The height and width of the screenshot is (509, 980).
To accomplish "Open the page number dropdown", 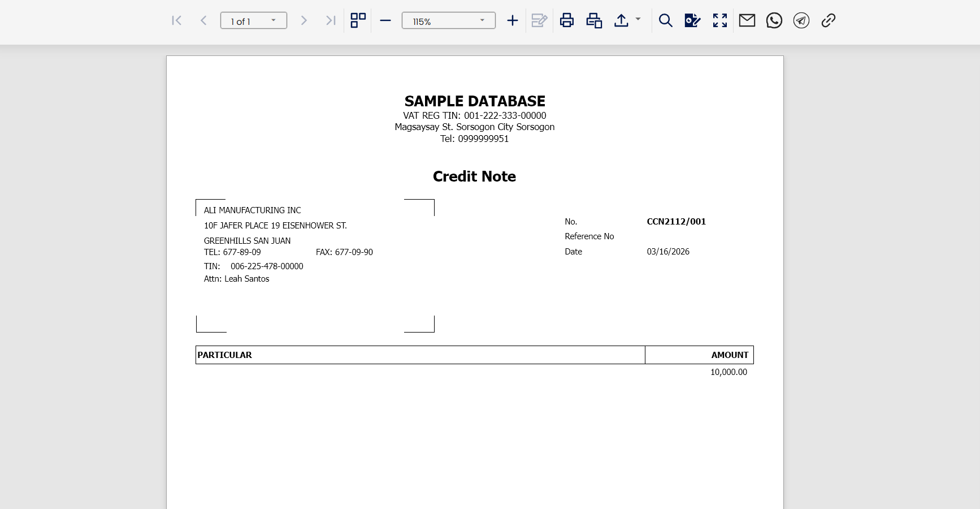I will point(274,20).
